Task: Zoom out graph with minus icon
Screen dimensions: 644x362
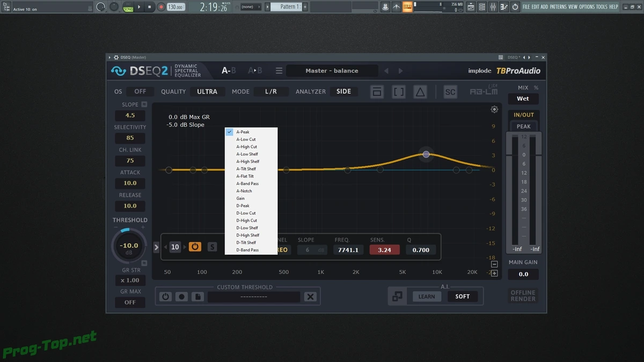Action: 494,264
